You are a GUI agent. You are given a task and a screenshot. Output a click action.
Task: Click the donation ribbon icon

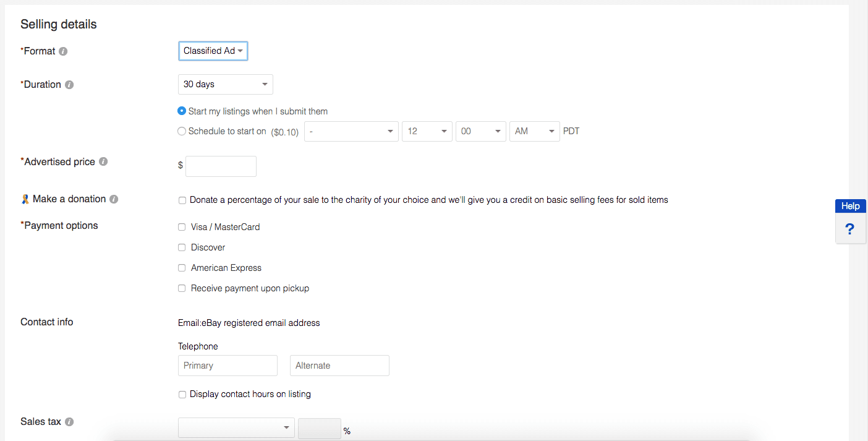tap(25, 199)
